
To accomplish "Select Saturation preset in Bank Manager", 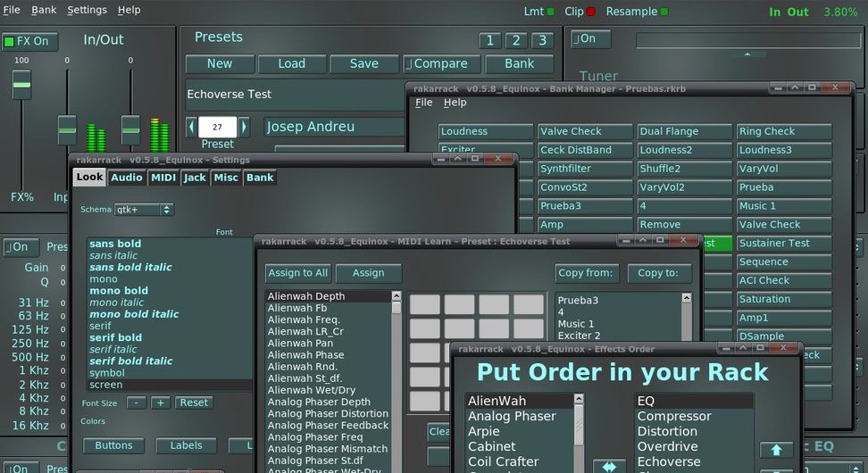I will pyautogui.click(x=784, y=299).
